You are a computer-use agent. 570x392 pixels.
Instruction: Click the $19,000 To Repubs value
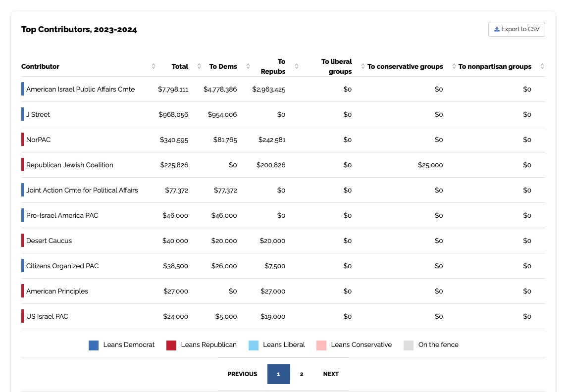[273, 316]
